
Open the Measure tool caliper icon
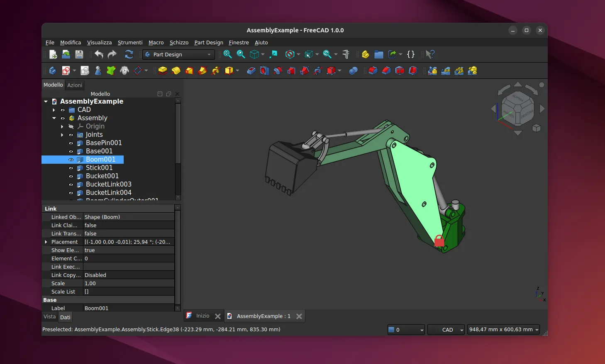[x=346, y=54]
